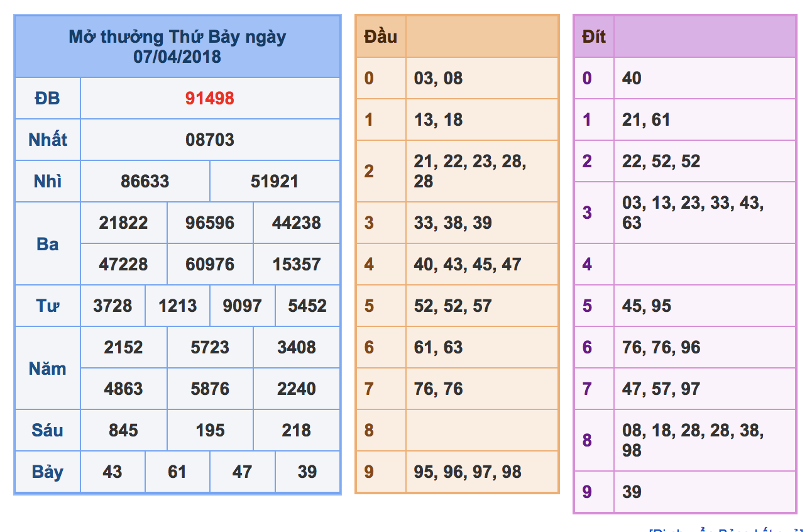Select the Đầu row 9 values 95, 96, 97, 98

(468, 472)
